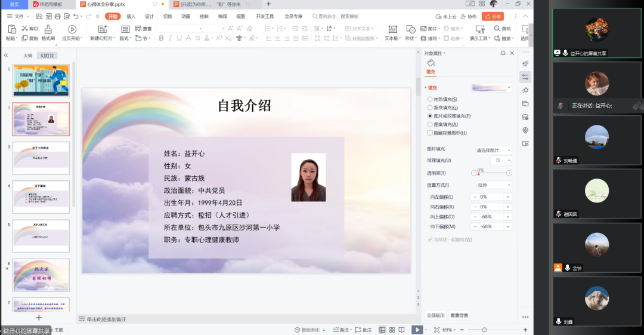644x335 pixels.
Task: Click the 全部应用 button
Action: point(435,315)
